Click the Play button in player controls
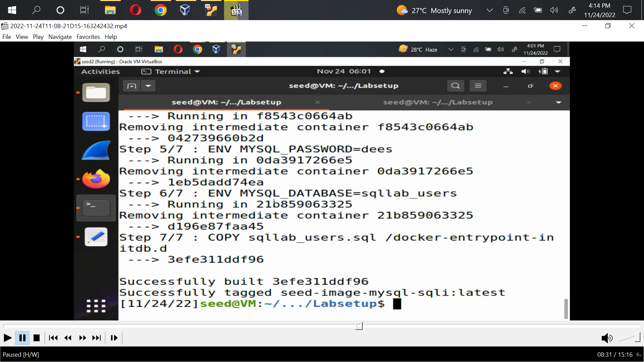This screenshot has height=362, width=644. point(7,338)
